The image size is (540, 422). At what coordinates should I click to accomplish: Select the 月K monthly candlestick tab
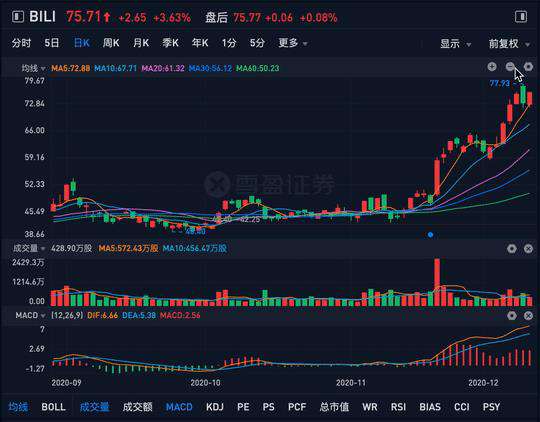(141, 43)
